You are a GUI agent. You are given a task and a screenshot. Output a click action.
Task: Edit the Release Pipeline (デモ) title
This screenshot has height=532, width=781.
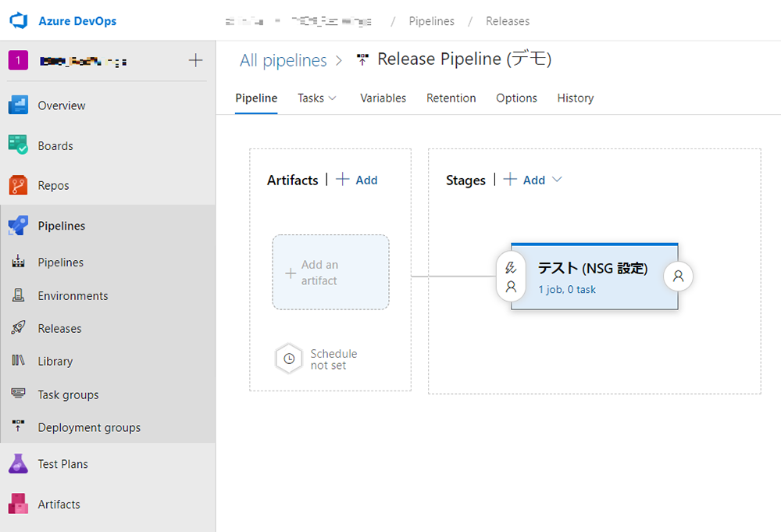pos(464,59)
